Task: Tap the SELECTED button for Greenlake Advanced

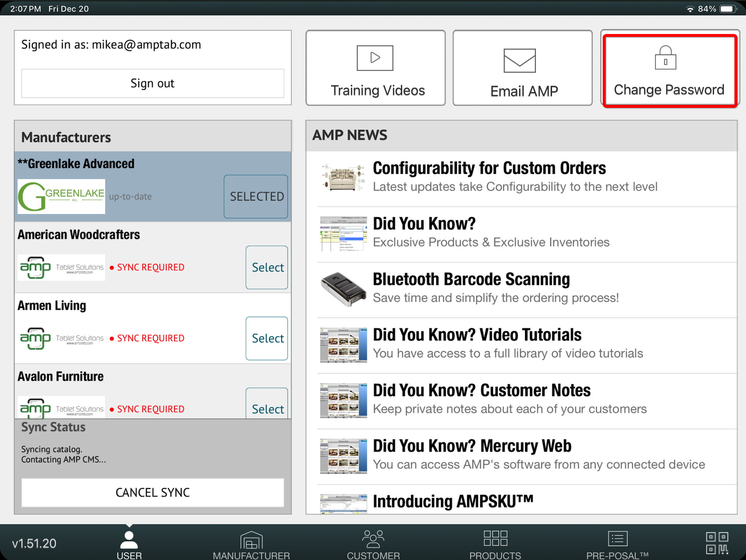Action: click(256, 196)
